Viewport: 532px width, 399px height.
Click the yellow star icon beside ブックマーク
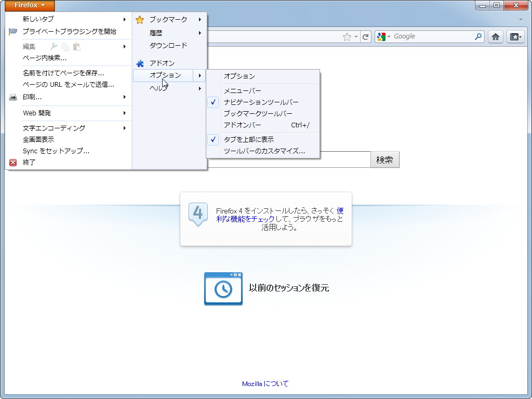tap(139, 20)
